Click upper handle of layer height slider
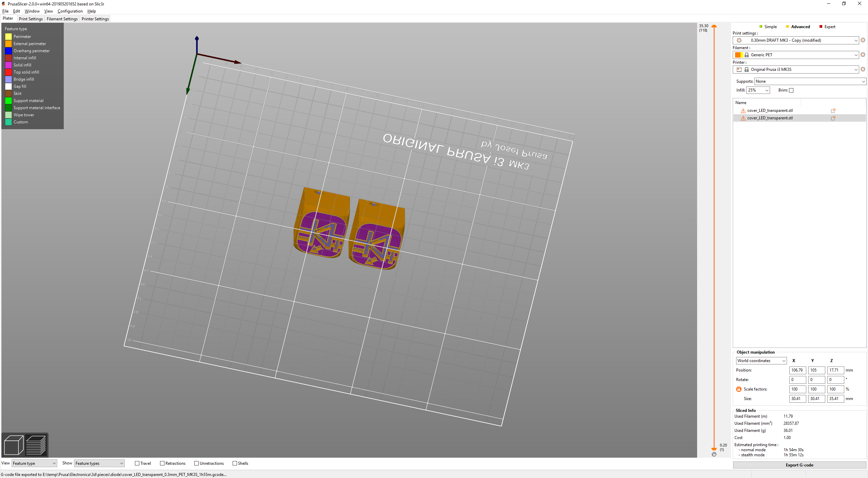868x478 pixels. click(x=714, y=26)
